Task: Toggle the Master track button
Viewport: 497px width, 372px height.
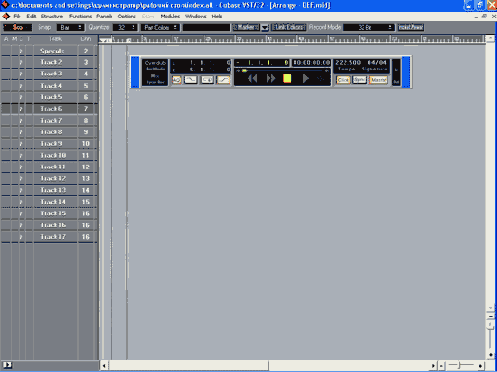Action: click(378, 80)
